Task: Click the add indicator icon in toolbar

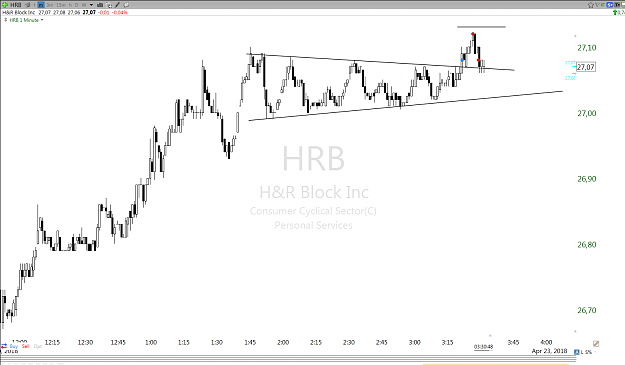Action: click(109, 5)
